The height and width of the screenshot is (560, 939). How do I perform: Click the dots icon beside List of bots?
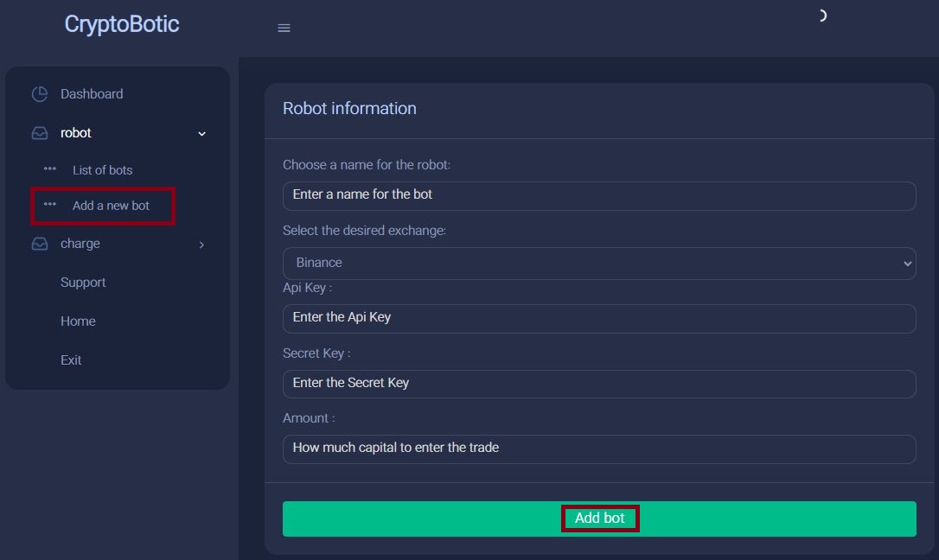coord(50,169)
